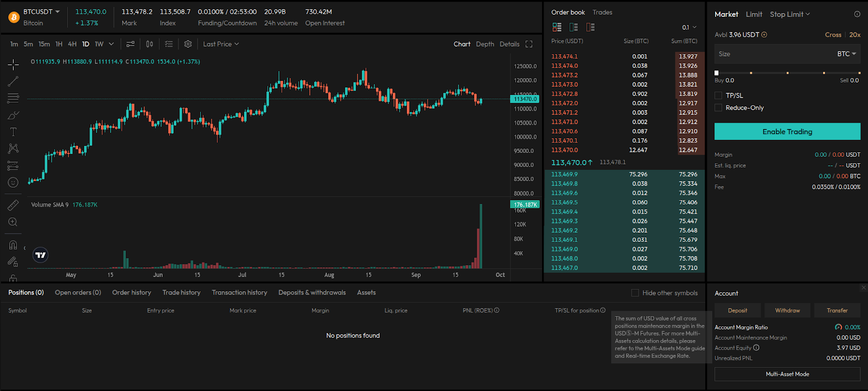Adjust the 20x leverage setting
Image resolution: width=868 pixels, height=391 pixels.
pyautogui.click(x=855, y=35)
